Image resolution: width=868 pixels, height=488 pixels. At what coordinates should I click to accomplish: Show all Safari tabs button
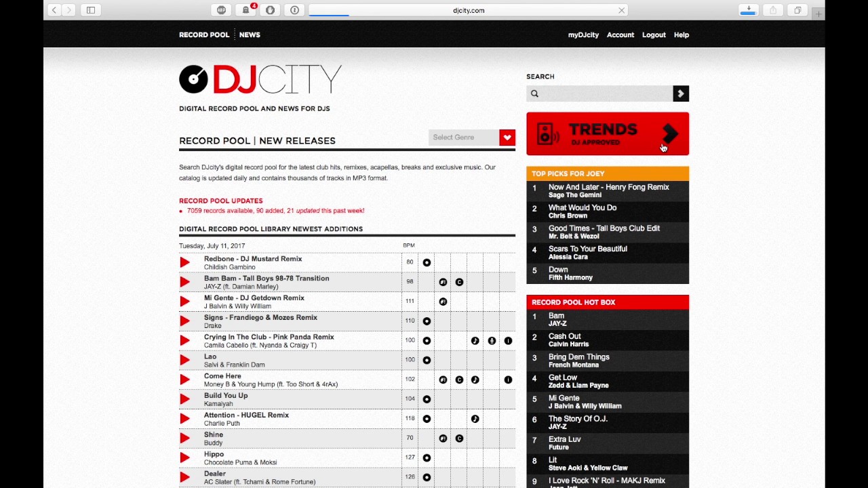click(x=797, y=10)
